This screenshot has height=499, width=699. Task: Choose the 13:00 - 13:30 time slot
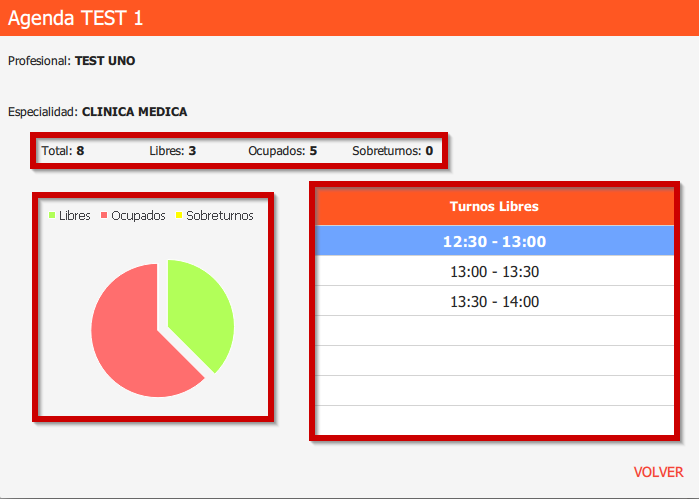click(x=494, y=272)
